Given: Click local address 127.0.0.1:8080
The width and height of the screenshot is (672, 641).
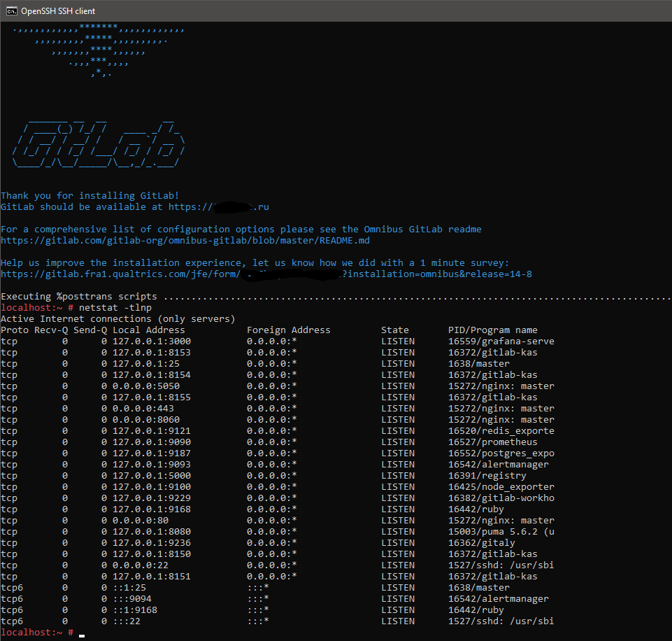Looking at the screenshot, I should click(x=152, y=532).
